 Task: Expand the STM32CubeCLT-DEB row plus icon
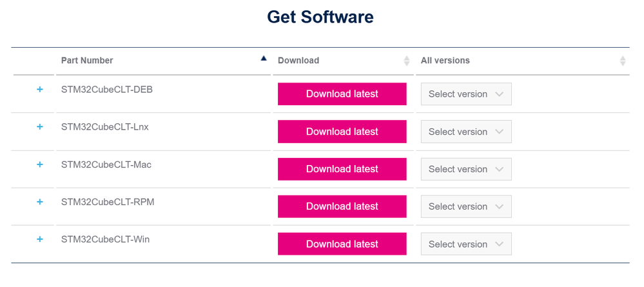[x=40, y=90]
